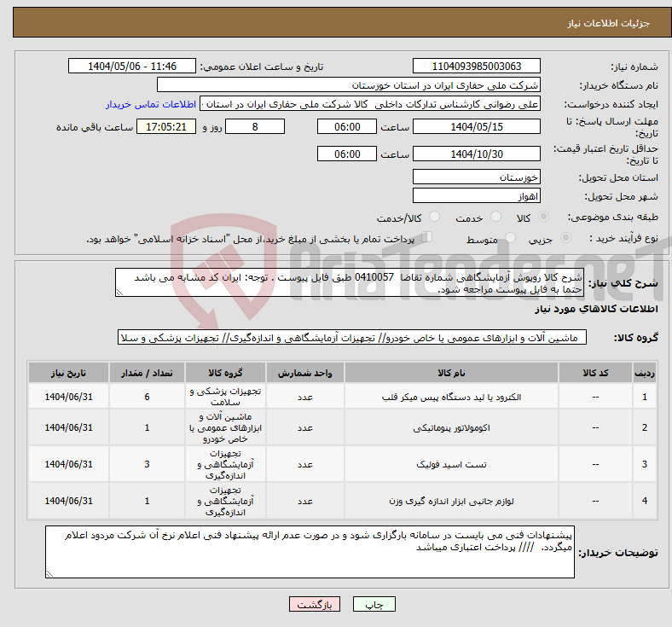Click the price validity date 1404/10/30
The width and height of the screenshot is (672, 627).
476,154
